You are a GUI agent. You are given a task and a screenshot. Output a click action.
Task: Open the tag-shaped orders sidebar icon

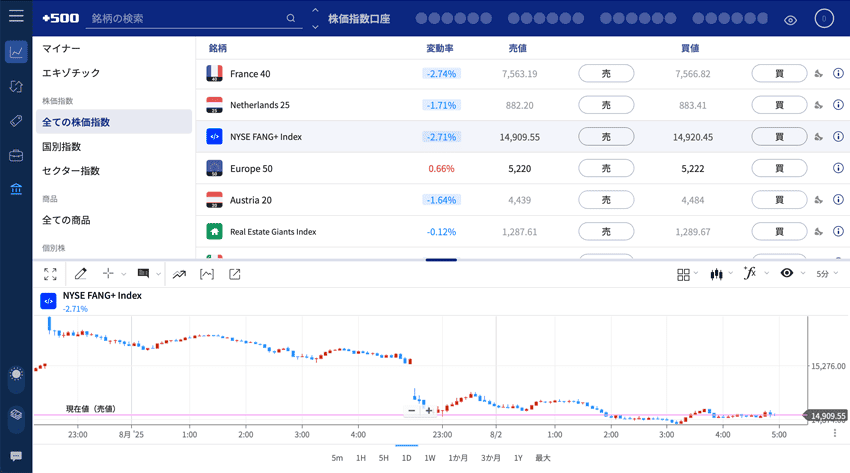(x=16, y=120)
